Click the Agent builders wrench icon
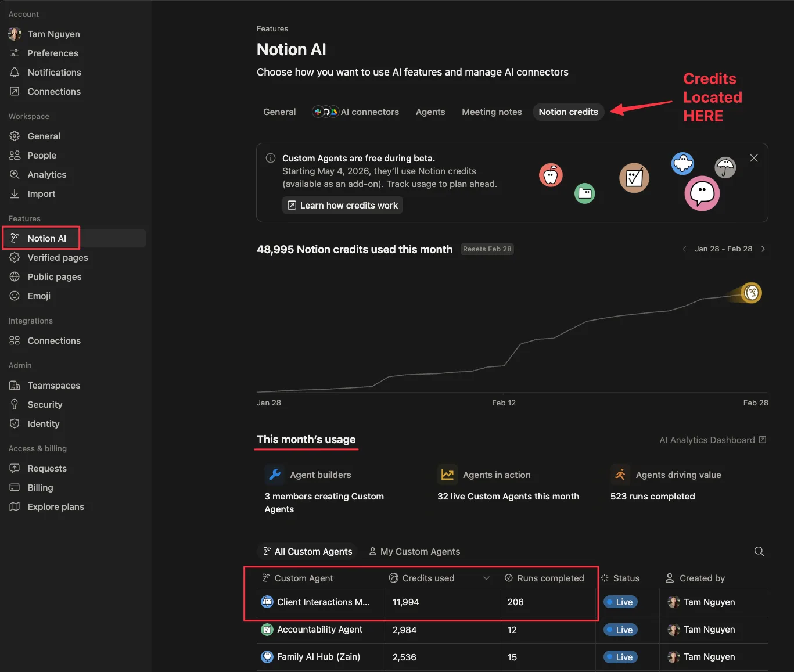Screen dimensions: 794x672 (x=275, y=475)
